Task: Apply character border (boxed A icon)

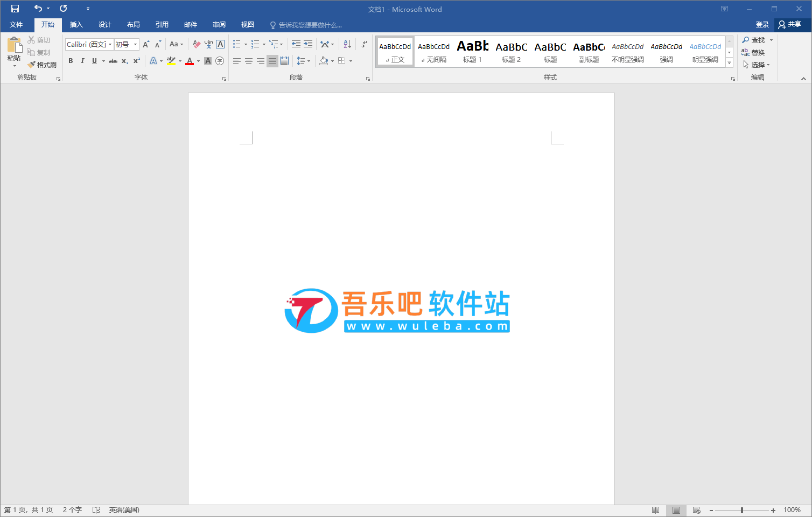Action: (220, 44)
